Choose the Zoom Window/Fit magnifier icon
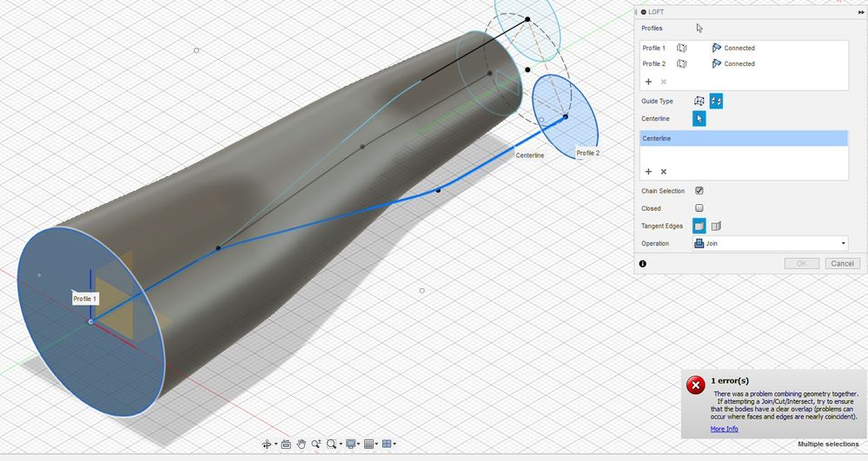This screenshot has height=461, width=868. pyautogui.click(x=331, y=444)
